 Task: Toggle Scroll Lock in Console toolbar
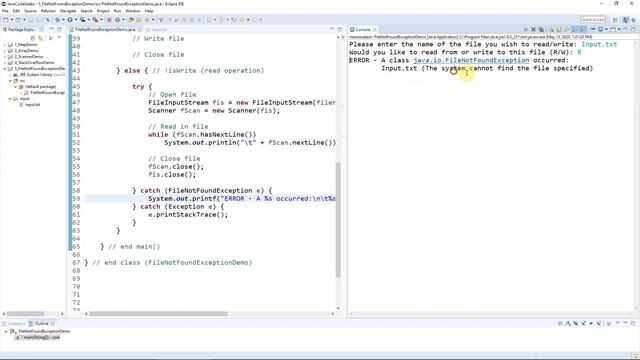558,29
